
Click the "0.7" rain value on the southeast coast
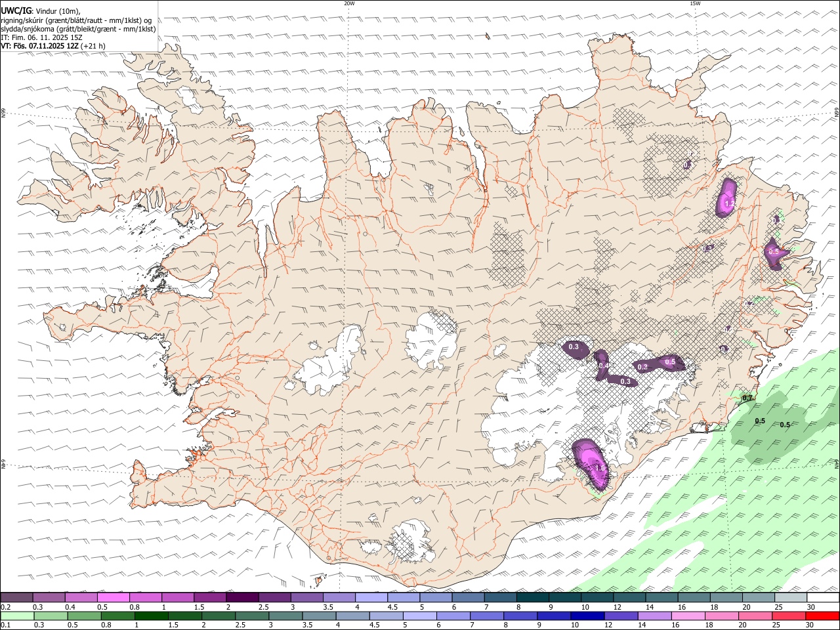coord(747,398)
